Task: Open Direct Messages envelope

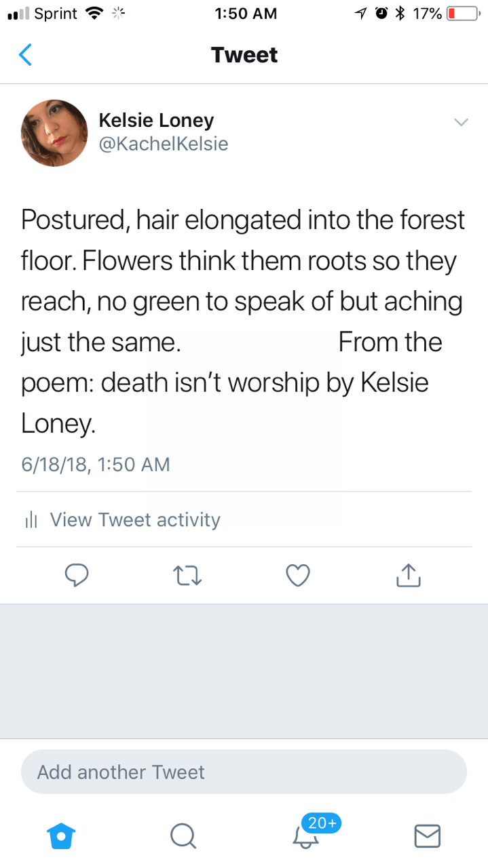Action: tap(427, 835)
